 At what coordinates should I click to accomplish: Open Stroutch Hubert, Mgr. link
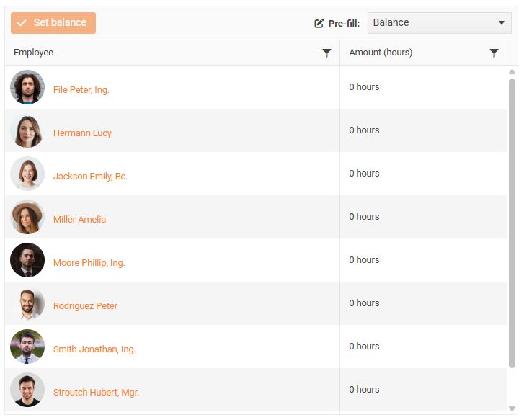point(96,393)
